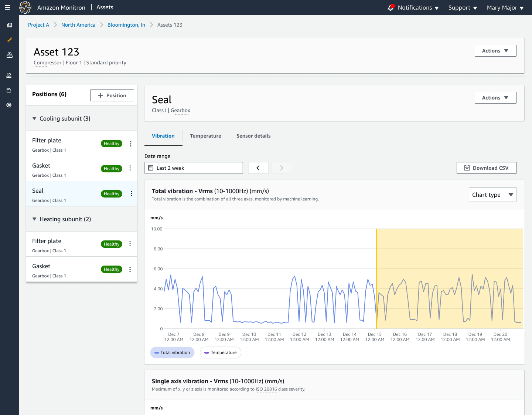This screenshot has height=415, width=532.
Task: Switch to the Temperature tab
Action: 205,136
